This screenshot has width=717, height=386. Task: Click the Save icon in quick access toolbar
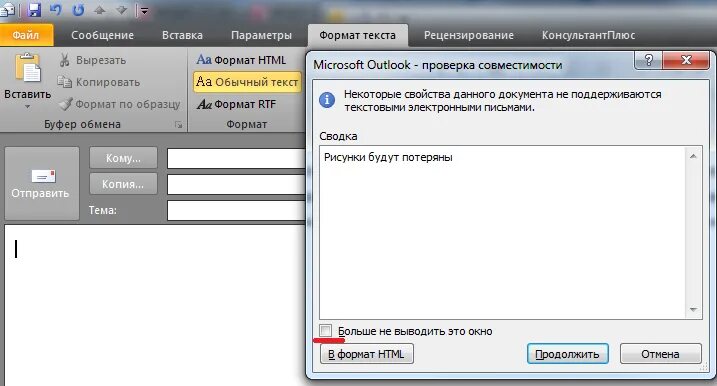[x=34, y=10]
